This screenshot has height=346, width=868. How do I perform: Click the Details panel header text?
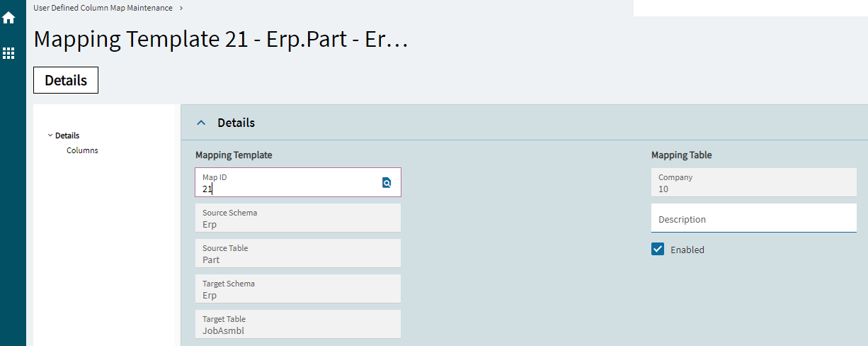tap(236, 123)
